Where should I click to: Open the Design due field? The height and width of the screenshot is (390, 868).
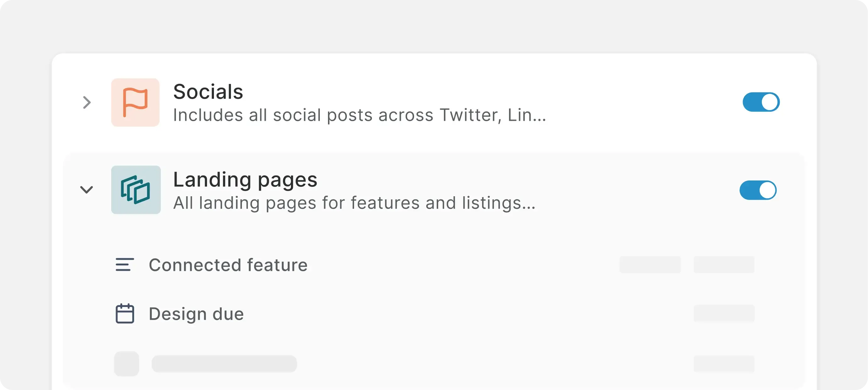pyautogui.click(x=196, y=314)
